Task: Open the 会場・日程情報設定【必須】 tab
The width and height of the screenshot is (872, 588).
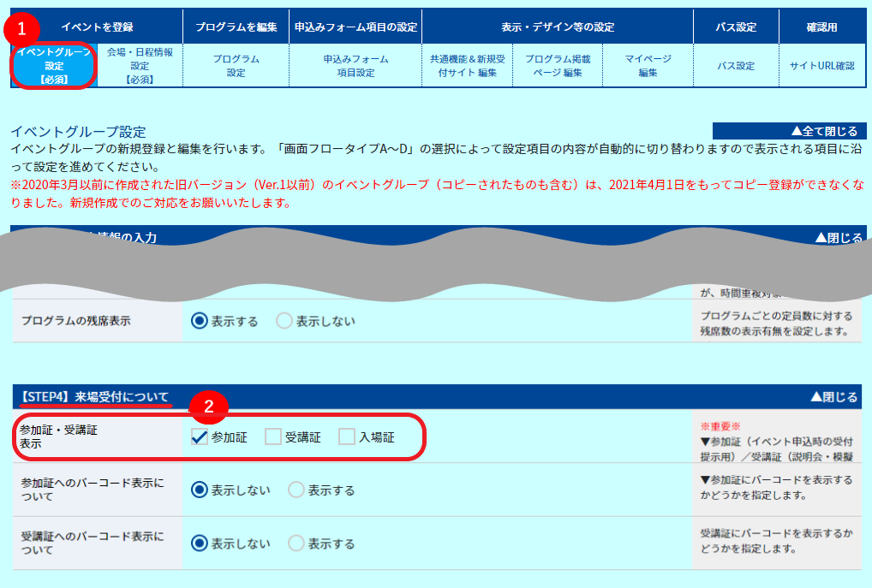Action: point(140,66)
